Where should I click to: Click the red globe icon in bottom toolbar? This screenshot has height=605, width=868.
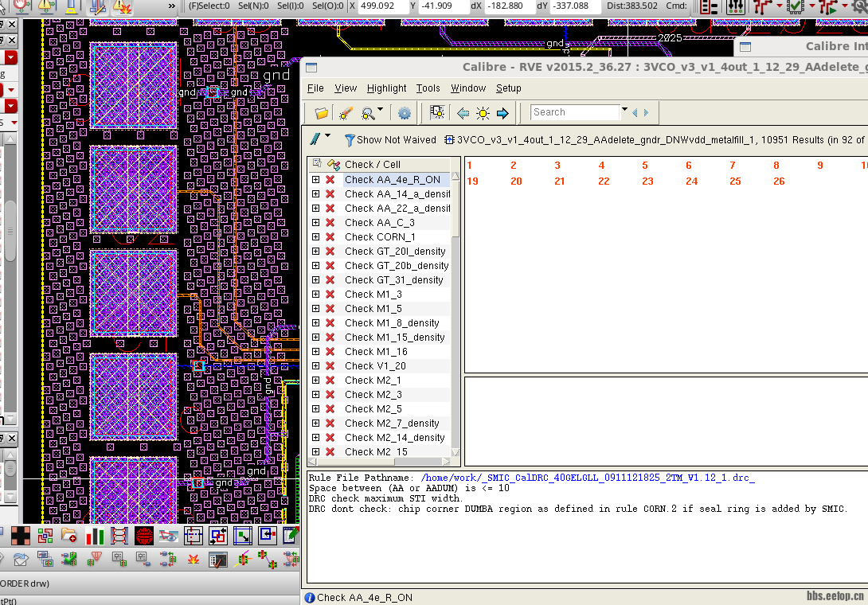point(144,536)
